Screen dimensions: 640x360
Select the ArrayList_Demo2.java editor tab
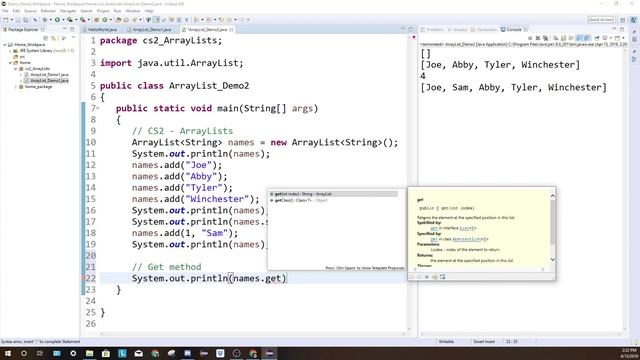click(208, 30)
